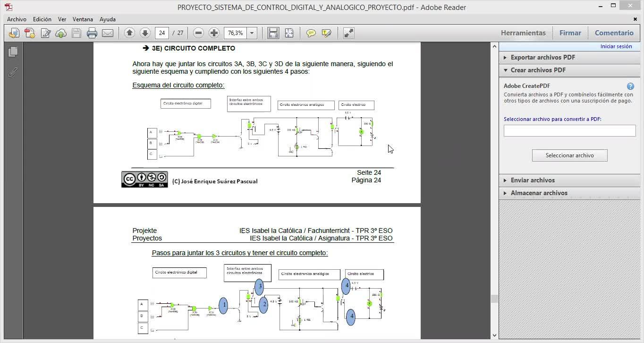The width and height of the screenshot is (644, 343).
Task: Click the Seleccionar archivo button
Action: click(569, 155)
